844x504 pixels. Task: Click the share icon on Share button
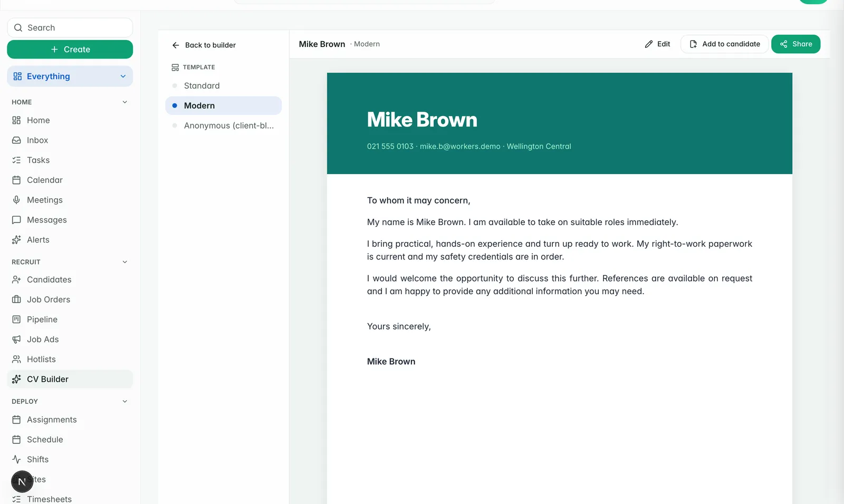tap(784, 44)
